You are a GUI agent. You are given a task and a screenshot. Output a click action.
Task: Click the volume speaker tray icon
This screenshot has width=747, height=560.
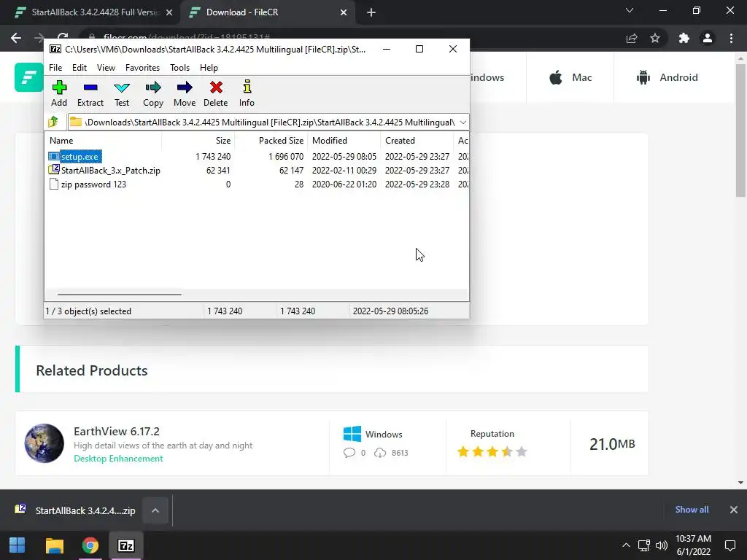tap(661, 545)
